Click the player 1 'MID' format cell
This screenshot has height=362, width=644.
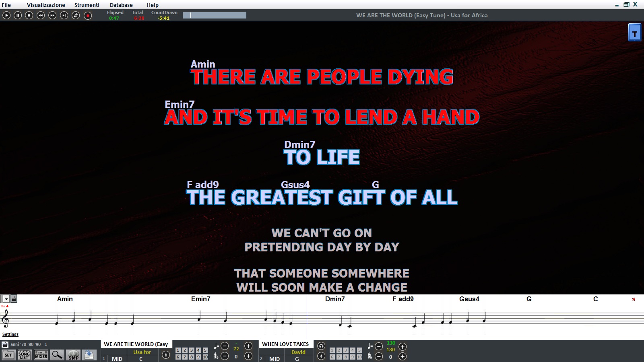coord(117,359)
